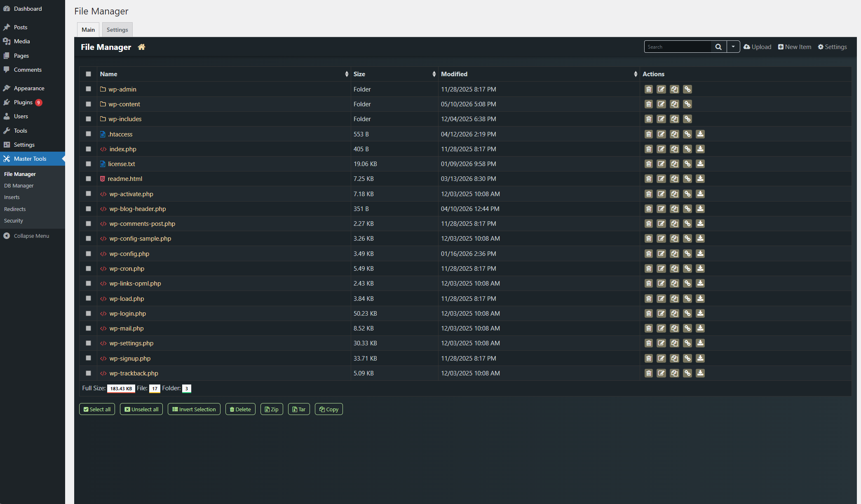861x504 pixels.
Task: Click the copy icon for wp-cron.php
Action: point(675,269)
